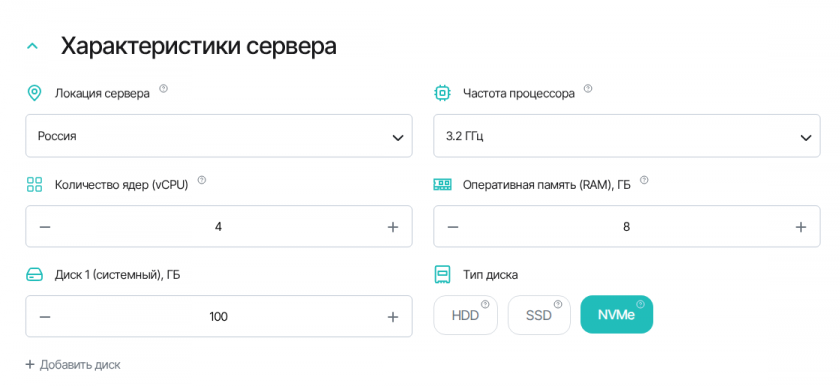Viewport: 840px width, 386px height.
Task: Open the 3.2 ГГц frequency dropdown
Action: coord(626,136)
